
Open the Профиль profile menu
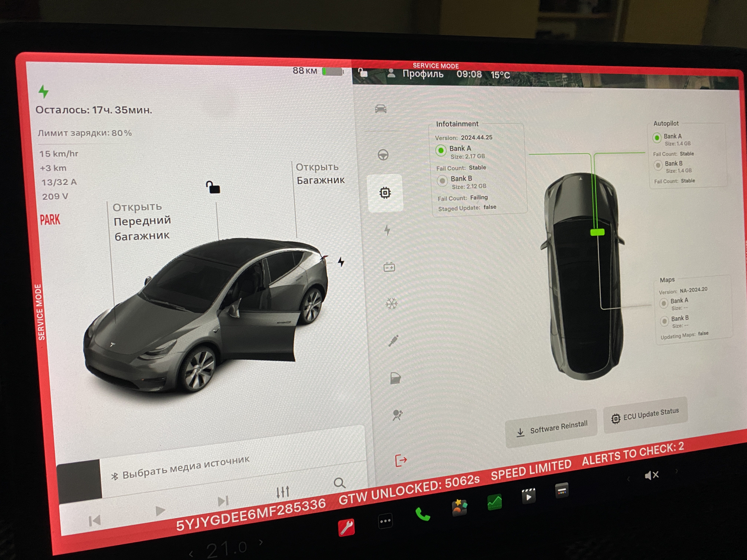point(415,74)
